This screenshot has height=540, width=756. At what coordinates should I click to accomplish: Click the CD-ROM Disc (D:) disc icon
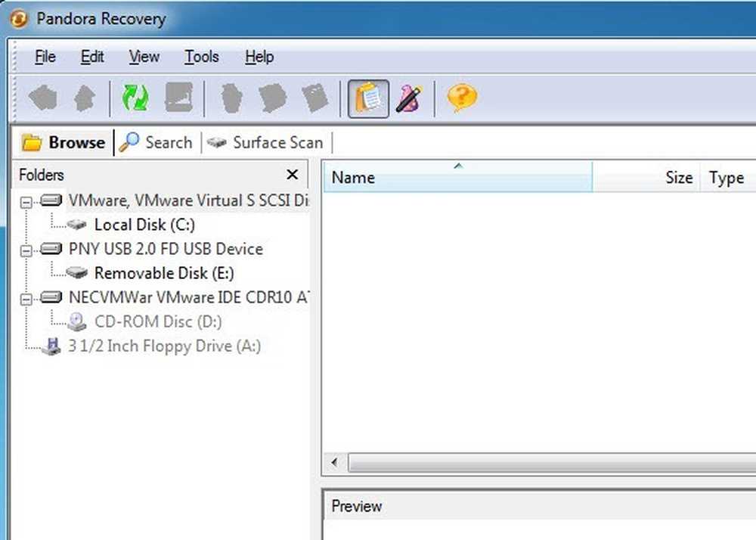click(x=76, y=321)
